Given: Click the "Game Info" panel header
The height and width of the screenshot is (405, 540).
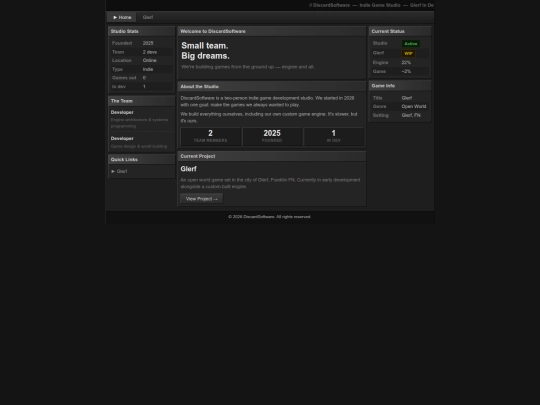Looking at the screenshot, I should click(400, 86).
